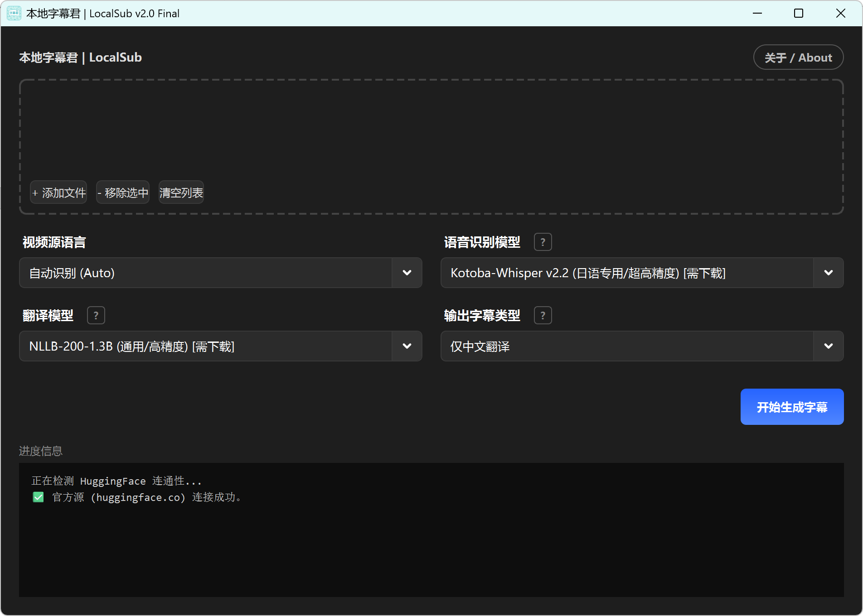The height and width of the screenshot is (616, 863).
Task: Close the LocalSub window
Action: [x=840, y=14]
